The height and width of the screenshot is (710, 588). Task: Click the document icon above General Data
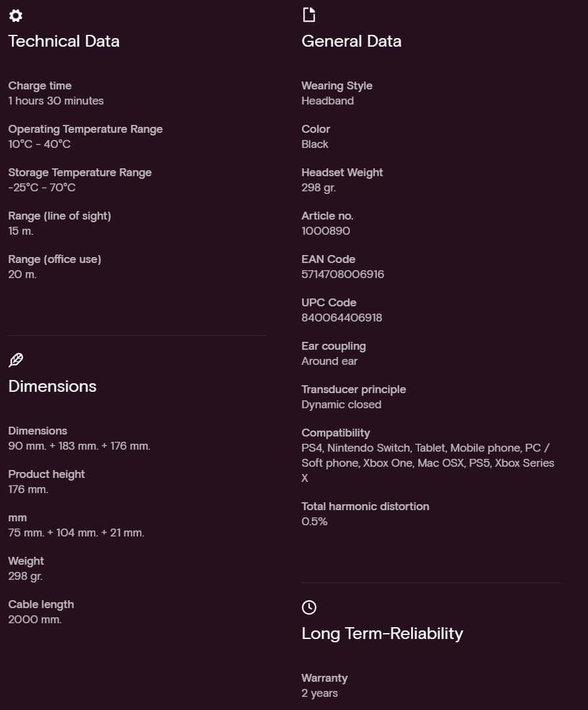tap(308, 14)
